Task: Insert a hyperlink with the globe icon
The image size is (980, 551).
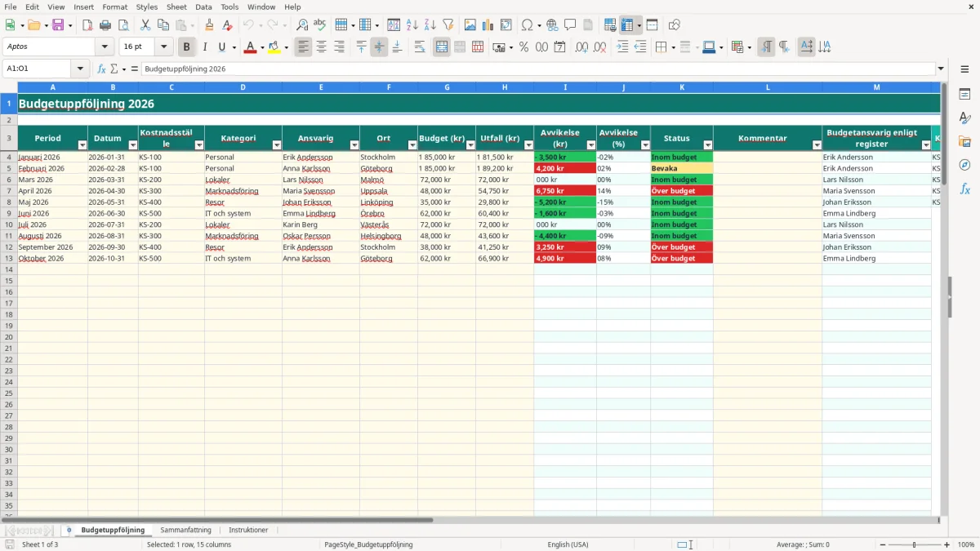Action: coord(552,25)
